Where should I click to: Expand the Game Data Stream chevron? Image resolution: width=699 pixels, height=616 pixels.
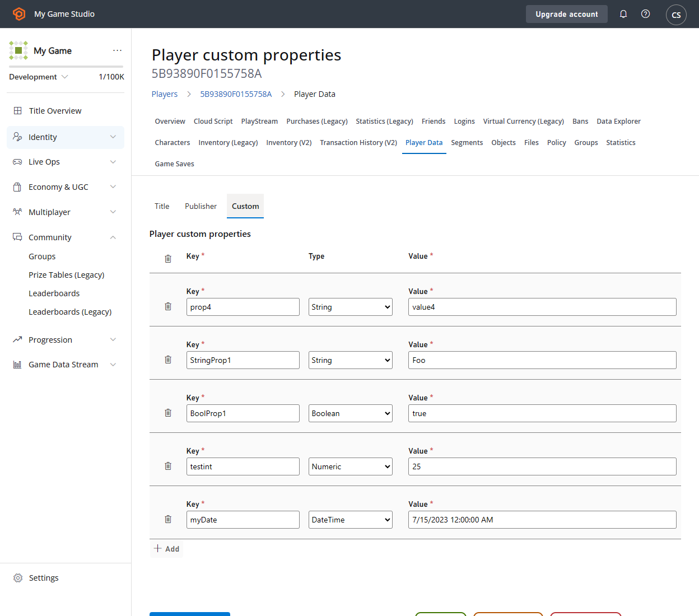(113, 365)
